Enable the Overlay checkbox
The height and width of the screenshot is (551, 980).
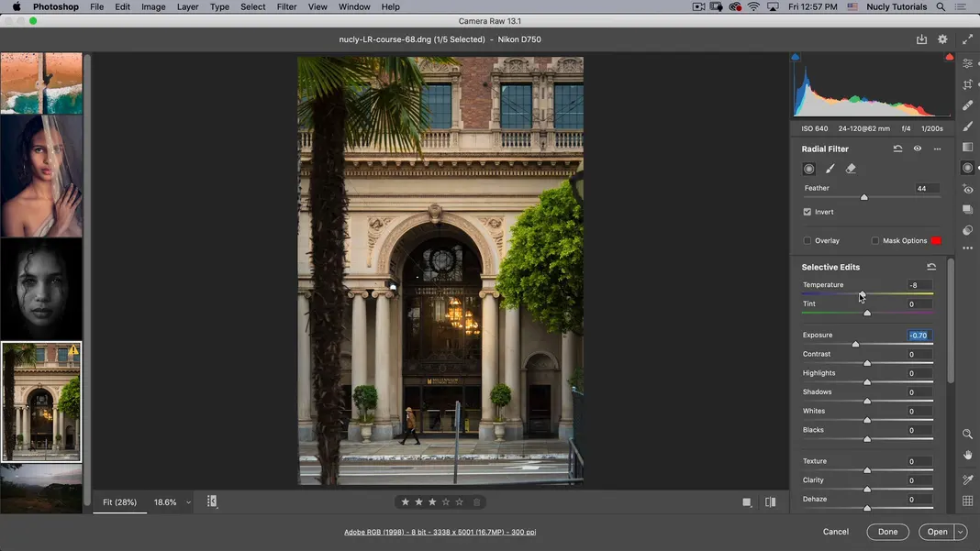[807, 240]
